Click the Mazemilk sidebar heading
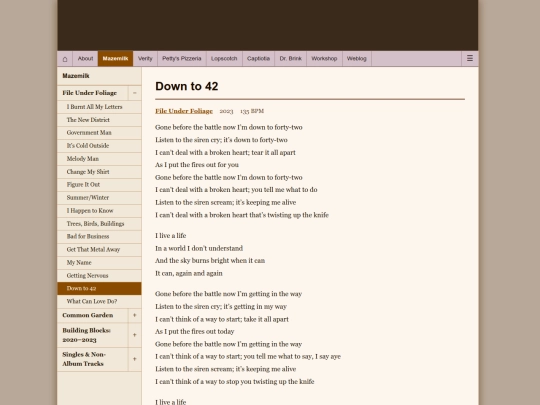Image resolution: width=540 pixels, height=405 pixels. (76, 76)
